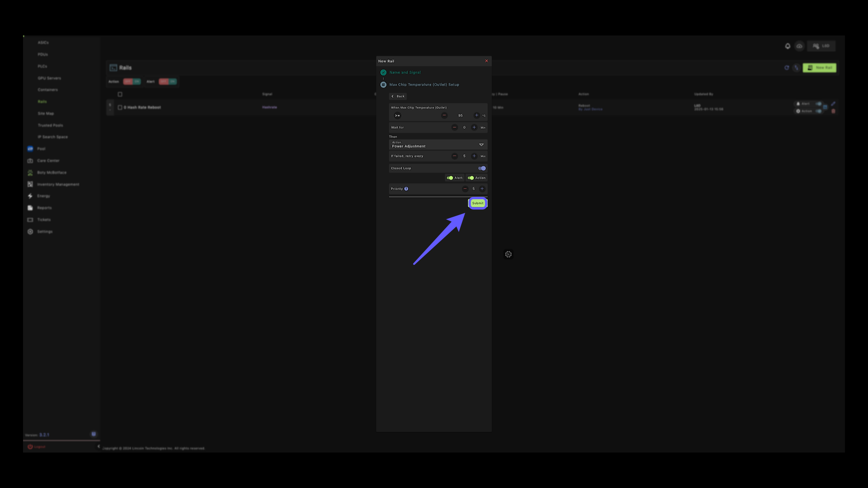Click the Submit button in New Rail dialog
868x488 pixels.
(478, 203)
